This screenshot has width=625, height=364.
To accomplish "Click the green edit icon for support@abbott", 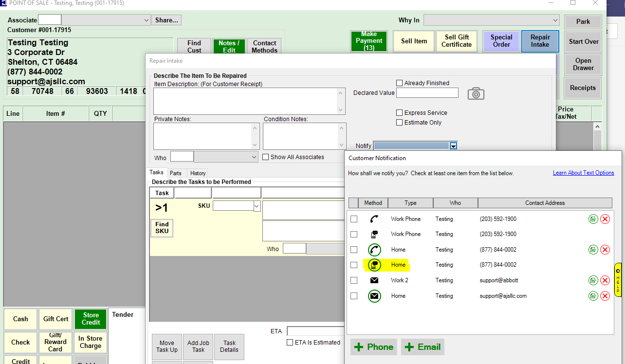I will [593, 280].
